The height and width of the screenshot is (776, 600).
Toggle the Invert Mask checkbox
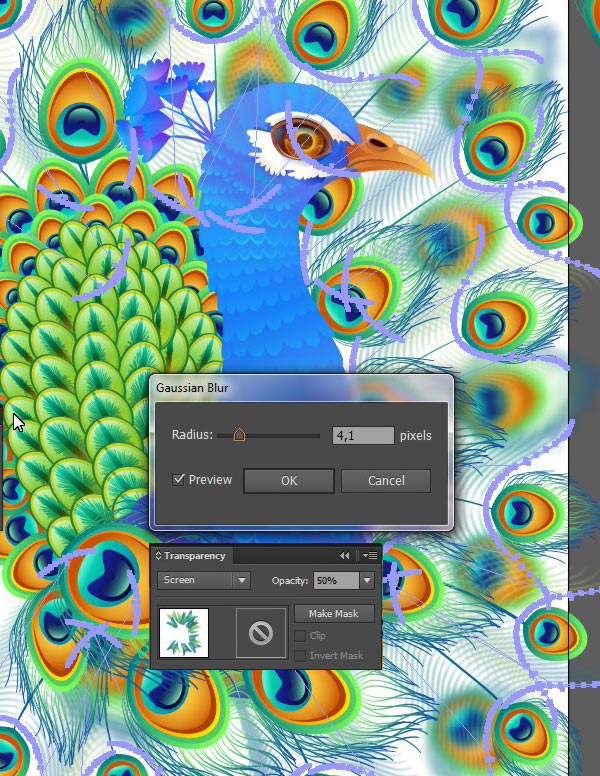pyautogui.click(x=300, y=656)
